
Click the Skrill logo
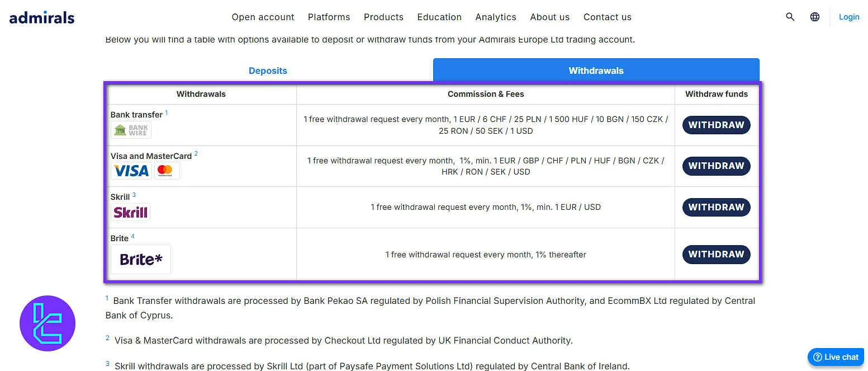point(130,212)
